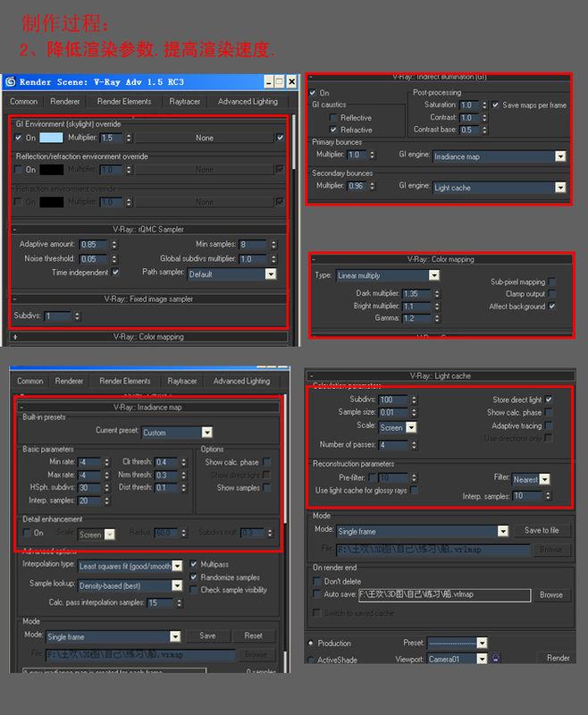Open the Renderer tab in the bottom dialog
Viewport: 588px width, 715px height.
click(69, 381)
